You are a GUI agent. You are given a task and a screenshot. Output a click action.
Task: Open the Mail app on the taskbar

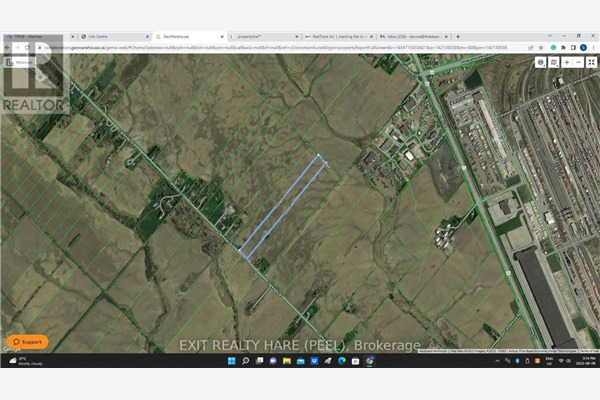pos(300,361)
